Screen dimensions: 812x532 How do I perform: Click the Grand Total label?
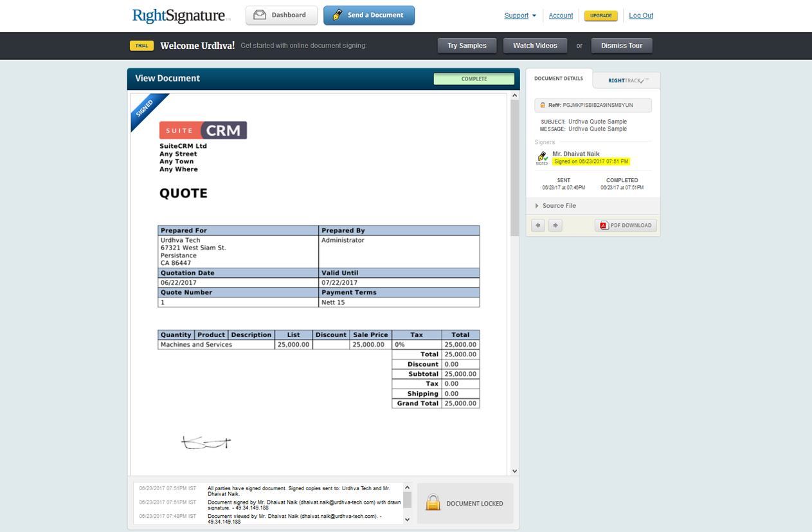coord(418,403)
